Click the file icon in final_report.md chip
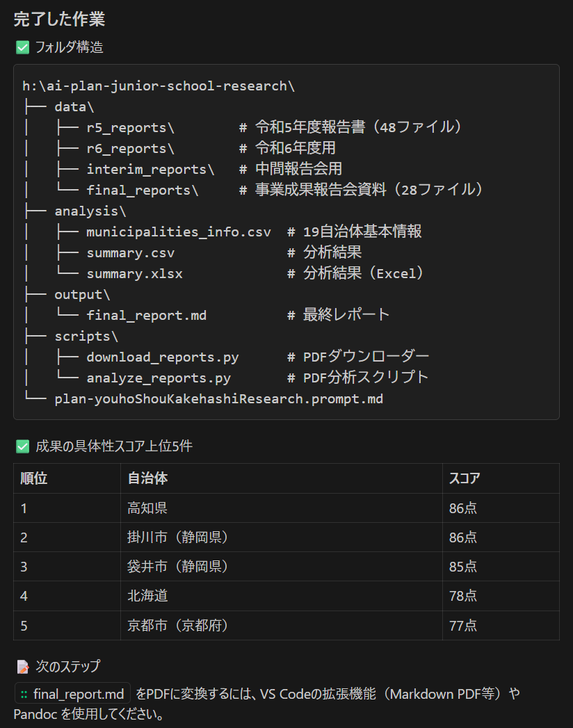This screenshot has width=573, height=728. (x=24, y=694)
